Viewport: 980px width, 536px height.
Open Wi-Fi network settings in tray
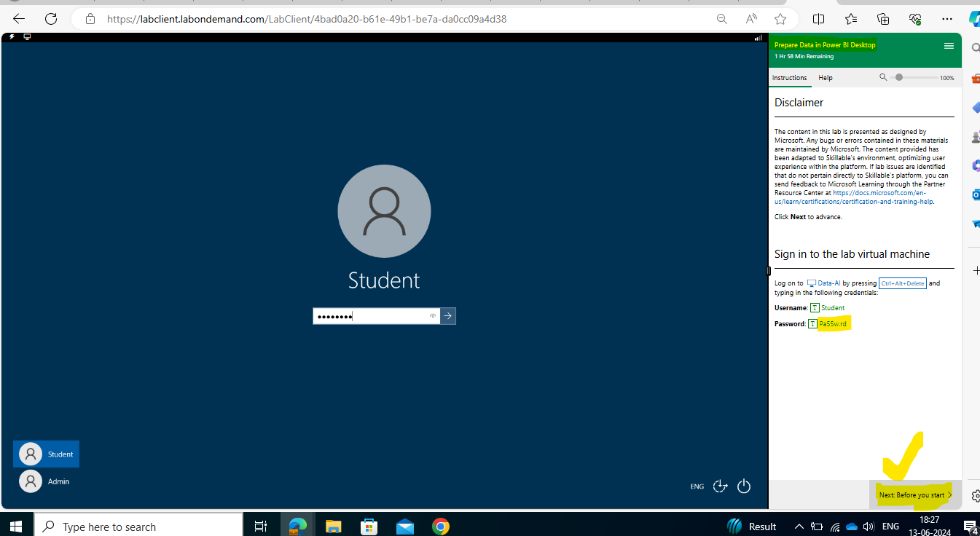(x=835, y=526)
